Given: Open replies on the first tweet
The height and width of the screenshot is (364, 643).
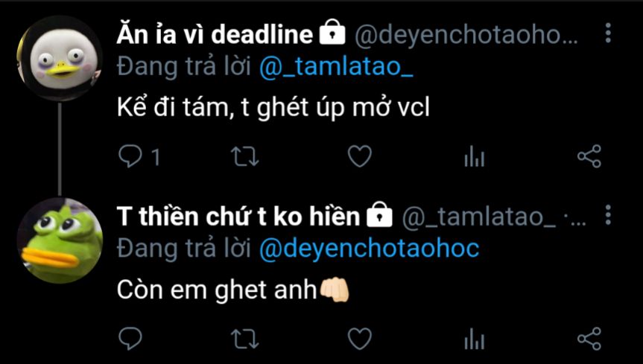Looking at the screenshot, I should (139, 156).
